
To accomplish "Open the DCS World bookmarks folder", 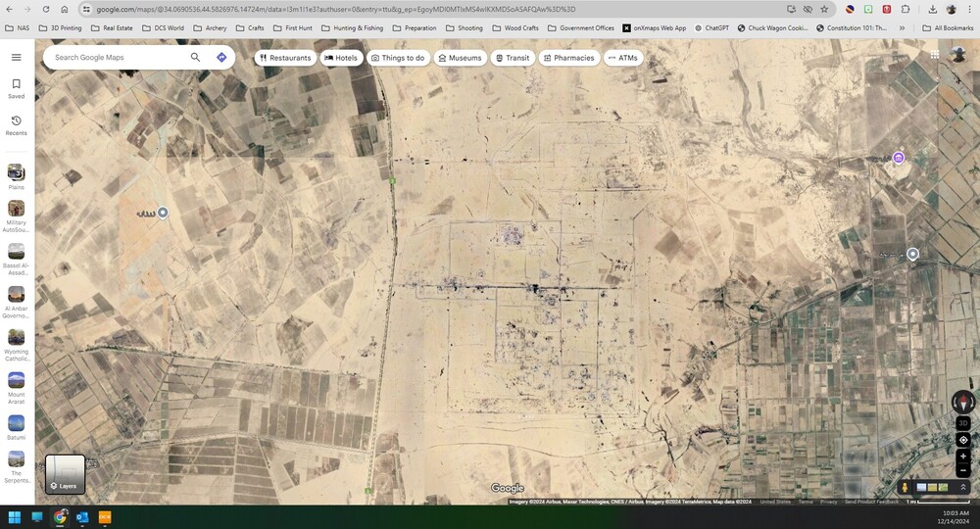I will [163, 28].
